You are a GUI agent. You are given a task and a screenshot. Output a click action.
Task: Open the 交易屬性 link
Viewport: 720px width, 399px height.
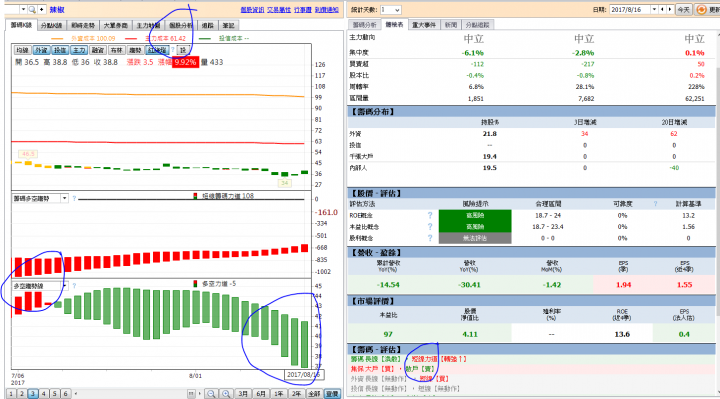279,10
